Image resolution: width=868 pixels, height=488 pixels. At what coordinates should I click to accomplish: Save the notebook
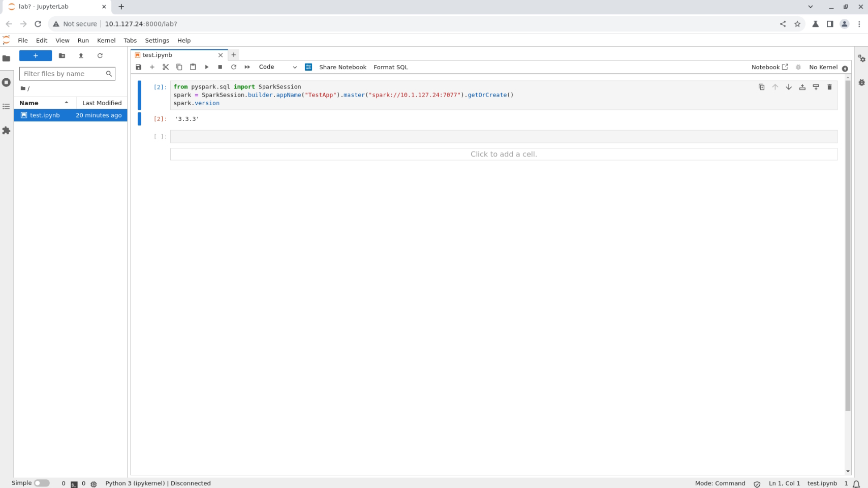[x=138, y=67]
